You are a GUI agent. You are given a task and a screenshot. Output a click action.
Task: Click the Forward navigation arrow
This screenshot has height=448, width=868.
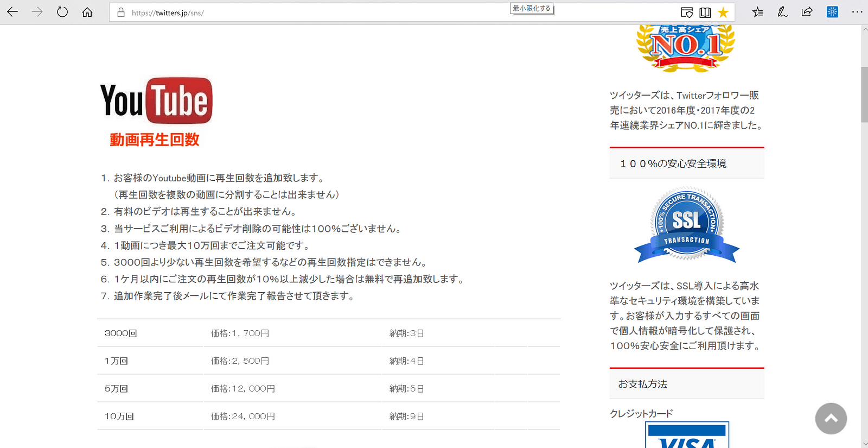37,12
